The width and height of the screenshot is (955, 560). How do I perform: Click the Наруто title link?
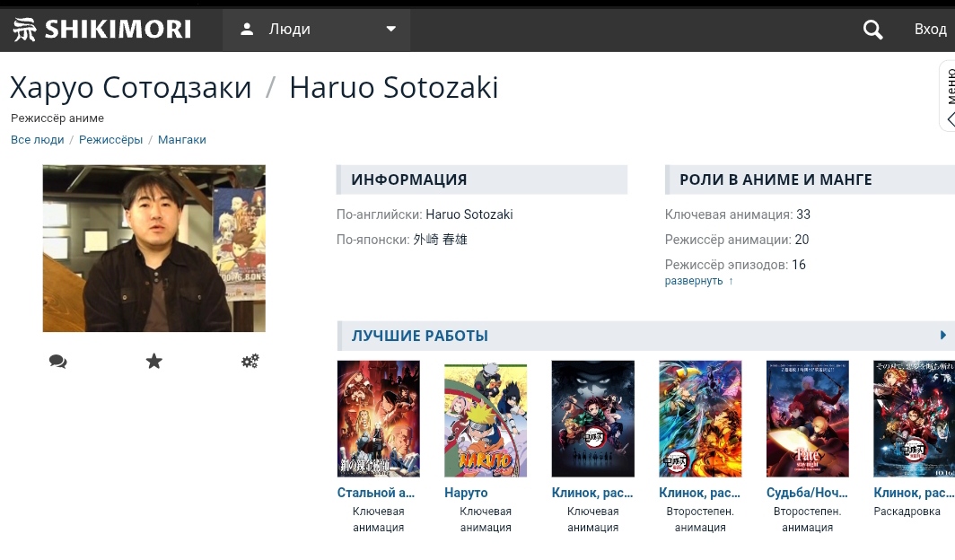pyautogui.click(x=466, y=493)
